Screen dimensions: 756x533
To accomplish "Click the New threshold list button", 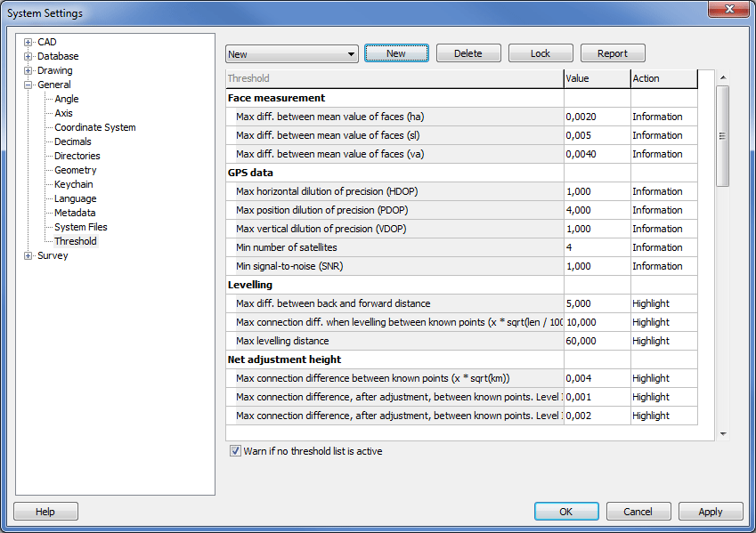I will coord(396,53).
